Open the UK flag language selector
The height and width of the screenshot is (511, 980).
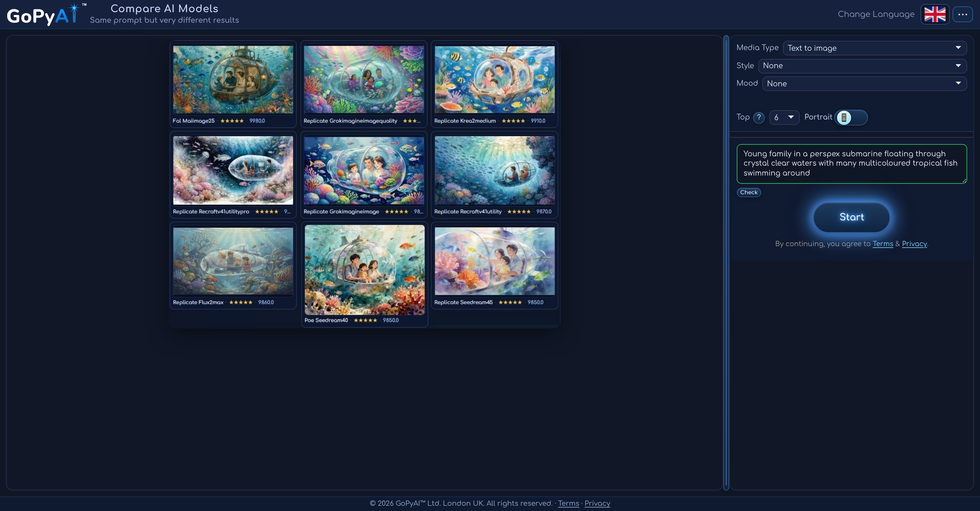click(x=935, y=15)
